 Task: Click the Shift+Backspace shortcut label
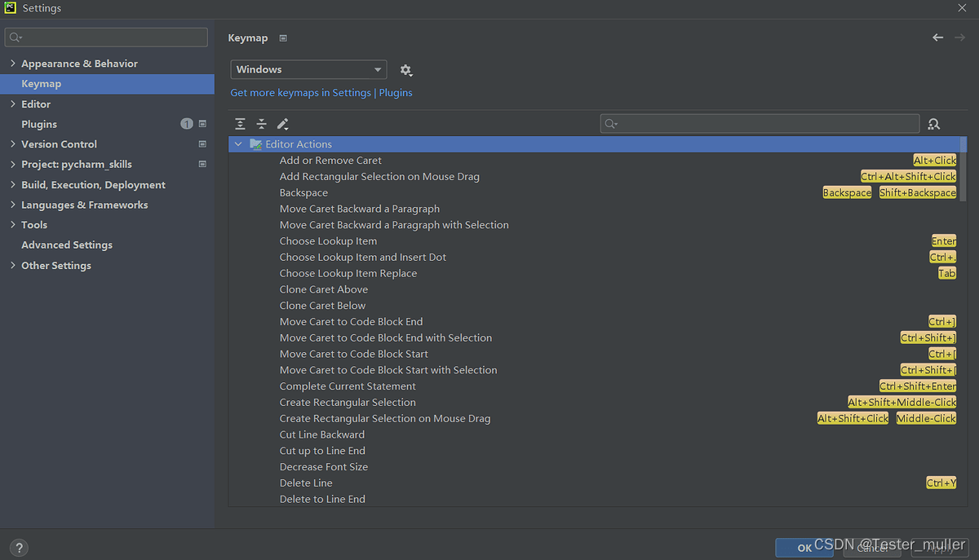click(918, 193)
